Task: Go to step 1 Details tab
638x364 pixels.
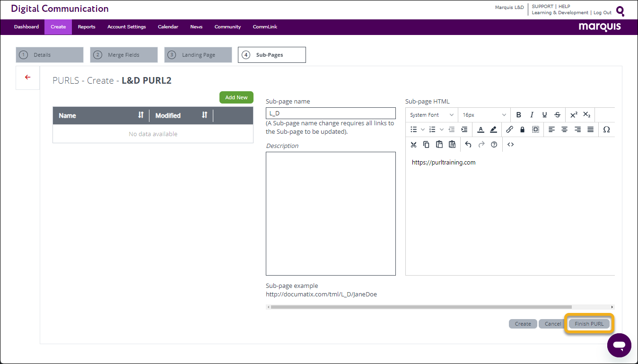Action: 50,55
